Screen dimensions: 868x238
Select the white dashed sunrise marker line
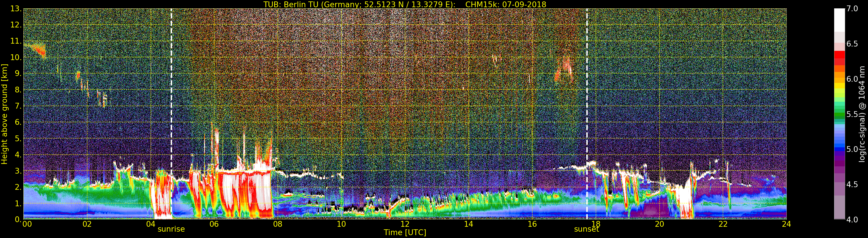click(171, 114)
